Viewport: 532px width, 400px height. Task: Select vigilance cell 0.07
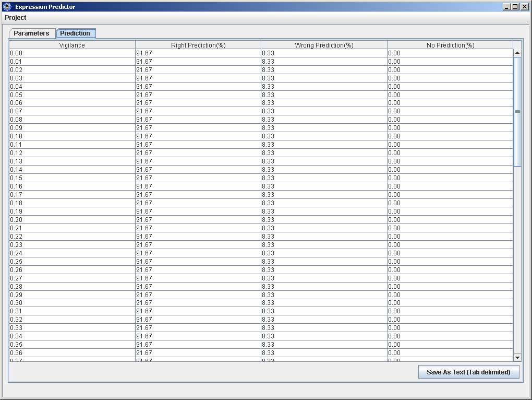pyautogui.click(x=72, y=111)
